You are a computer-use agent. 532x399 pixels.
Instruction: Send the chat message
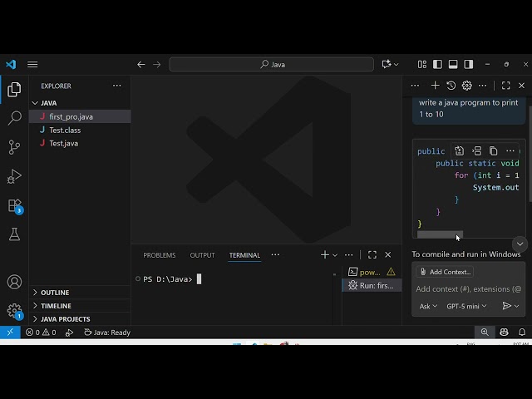pos(506,306)
